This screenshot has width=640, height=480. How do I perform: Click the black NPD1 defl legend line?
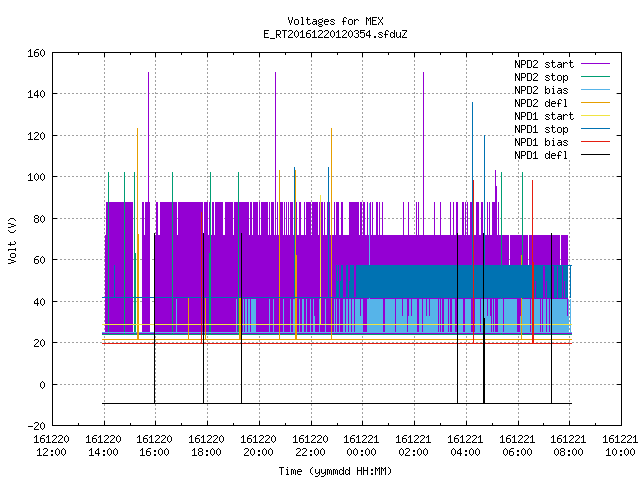pos(595,155)
